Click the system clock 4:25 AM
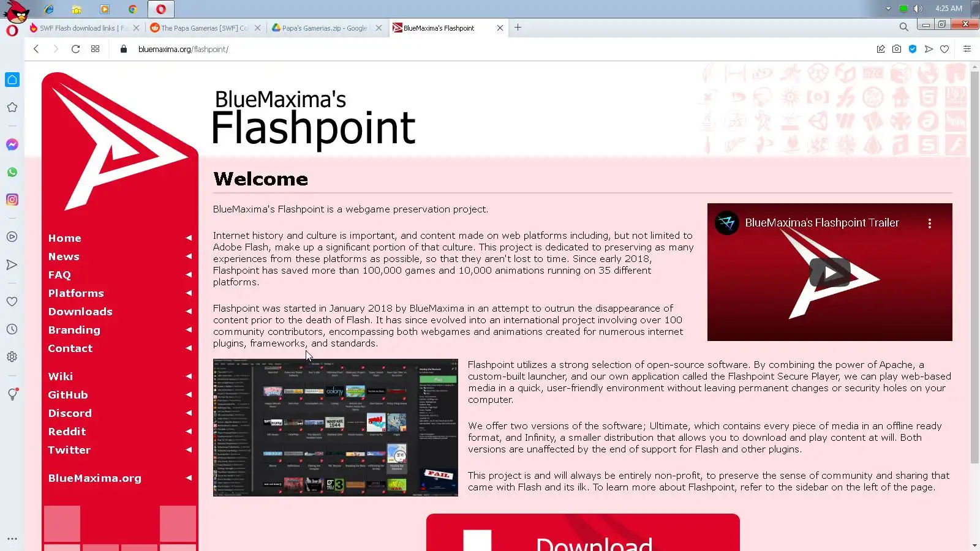Viewport: 980px width, 551px height. point(948,9)
